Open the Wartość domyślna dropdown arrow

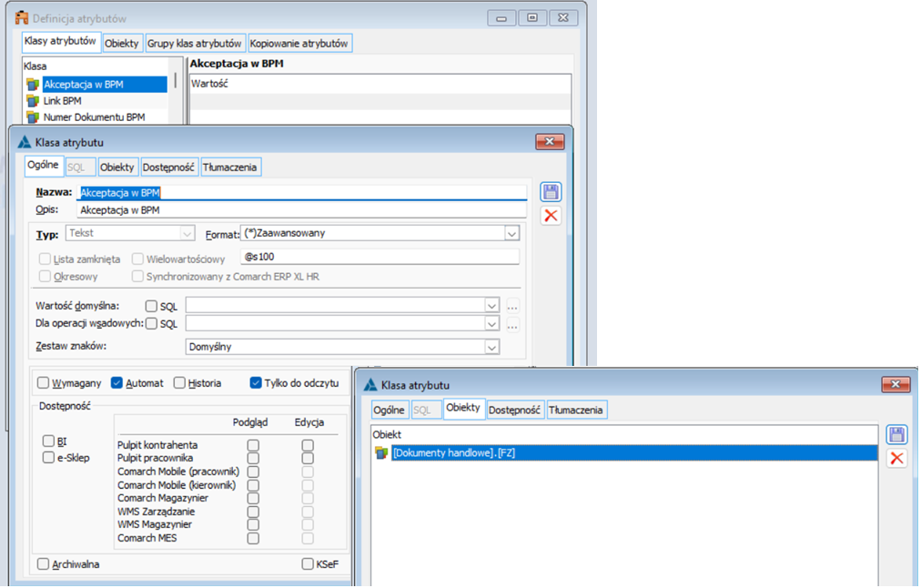491,306
